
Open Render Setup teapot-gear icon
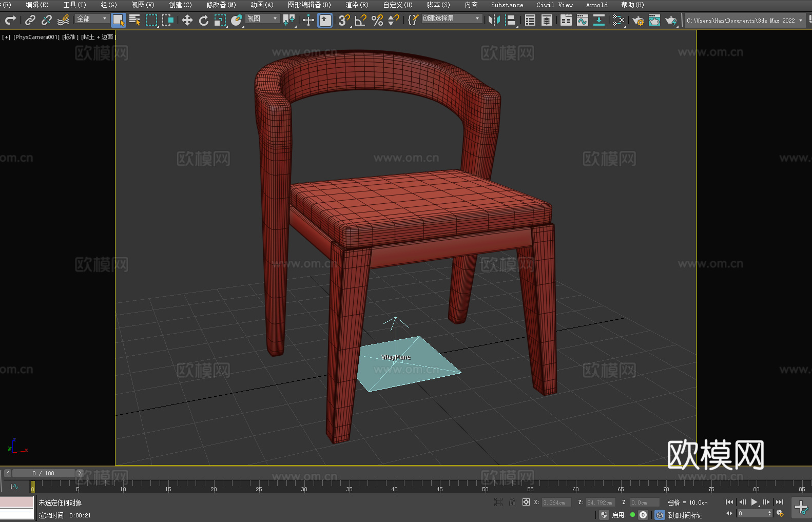(638, 20)
